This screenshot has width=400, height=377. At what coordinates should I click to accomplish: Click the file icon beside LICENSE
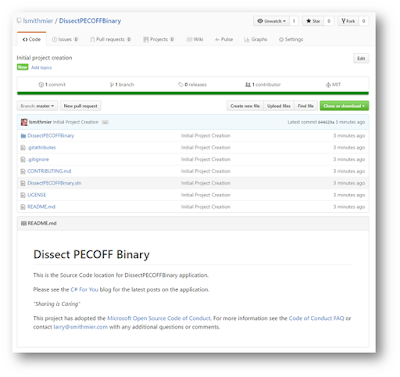click(x=23, y=195)
